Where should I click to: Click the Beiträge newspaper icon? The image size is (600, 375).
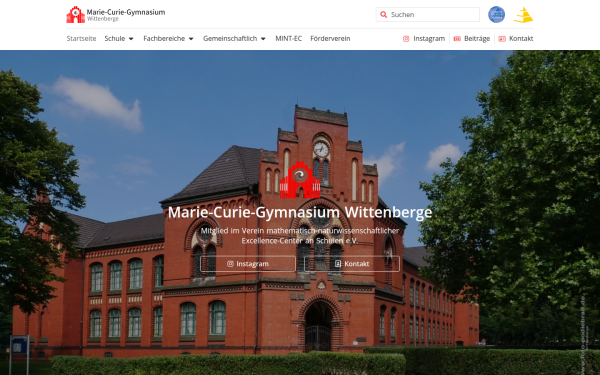coord(457,39)
